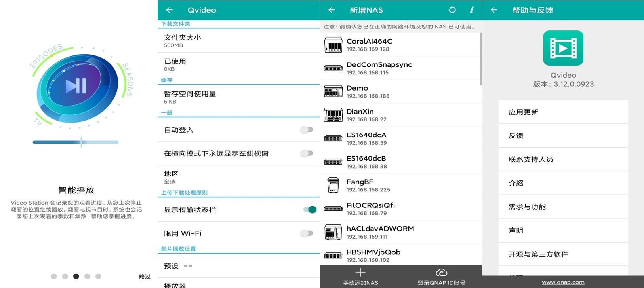Click the hACLdavADWORM NAS device icon
The width and height of the screenshot is (644, 288).
[333, 232]
